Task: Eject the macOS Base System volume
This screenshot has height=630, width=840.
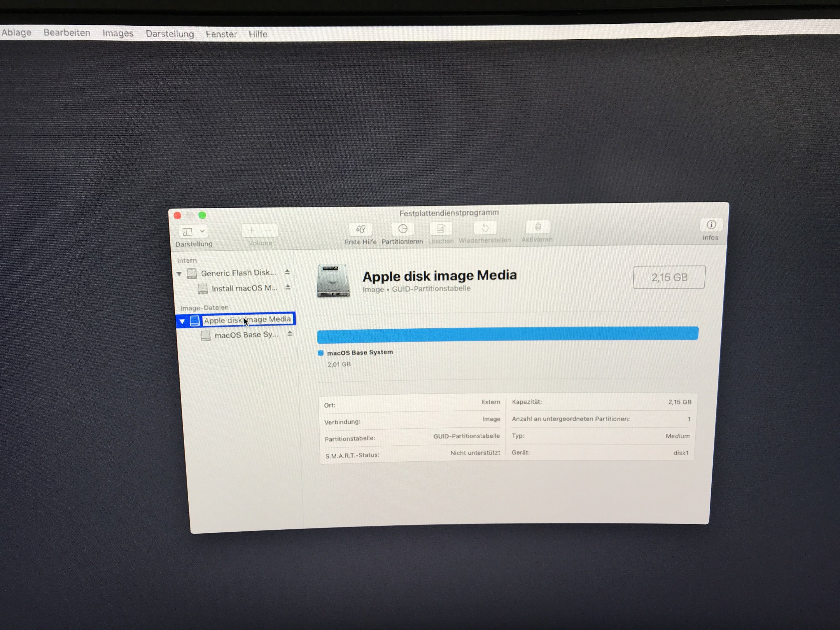Action: pos(290,334)
